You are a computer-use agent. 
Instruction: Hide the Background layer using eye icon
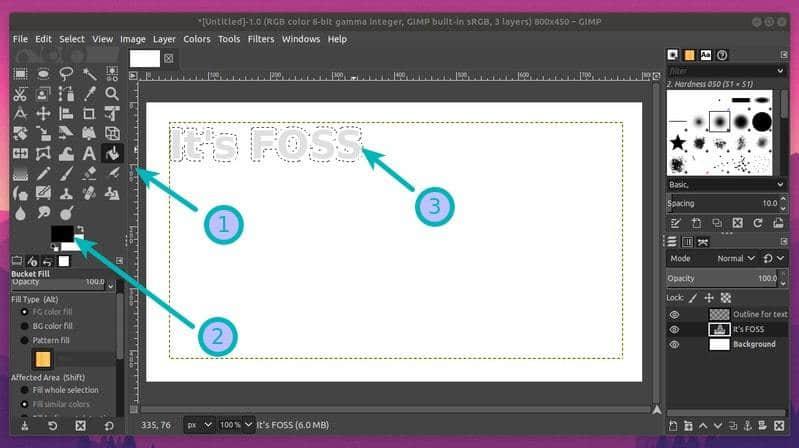click(x=675, y=344)
